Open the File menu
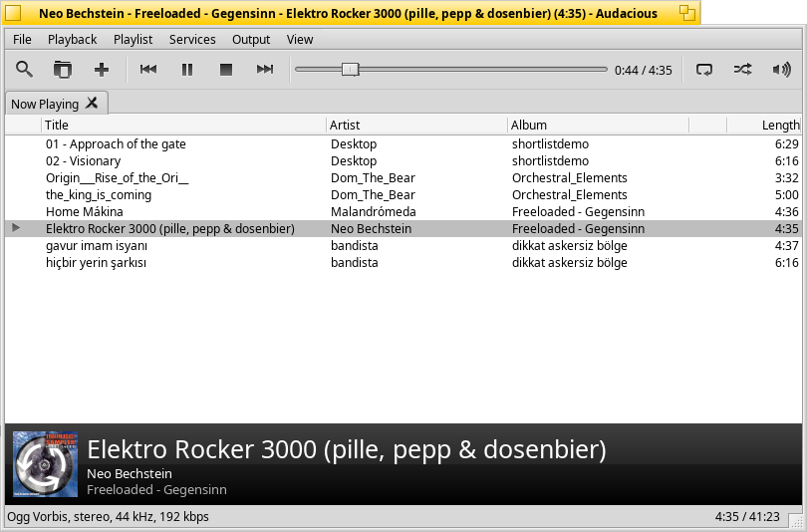The image size is (807, 532). coord(22,39)
